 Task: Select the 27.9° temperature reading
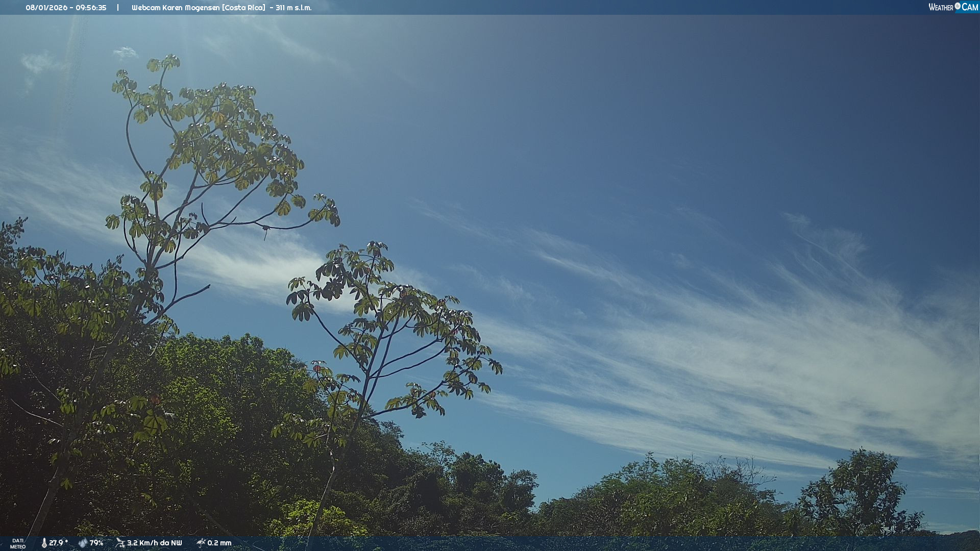click(58, 543)
